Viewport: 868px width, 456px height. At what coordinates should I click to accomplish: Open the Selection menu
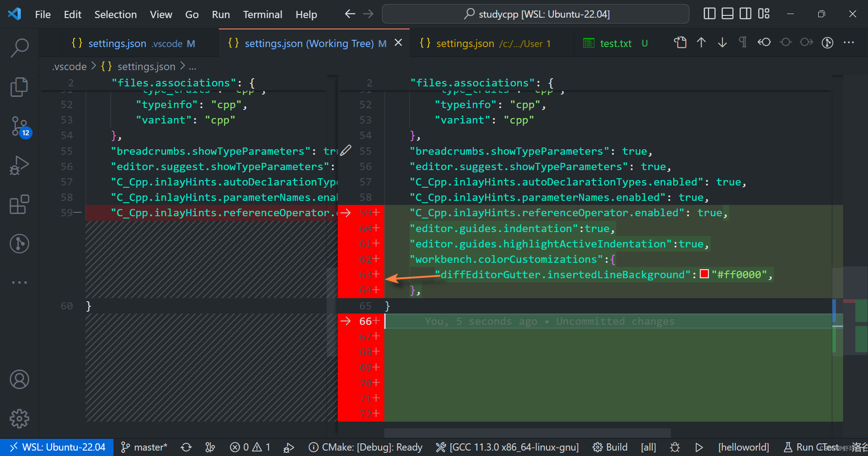[x=115, y=14]
